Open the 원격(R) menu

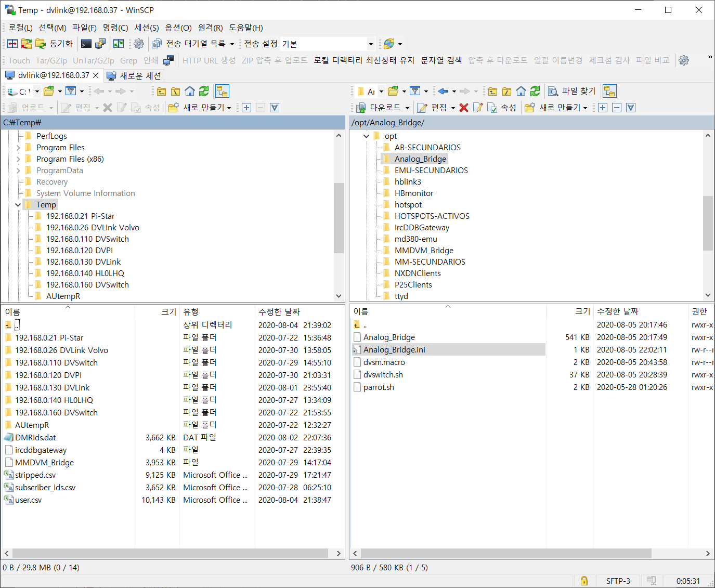click(210, 28)
